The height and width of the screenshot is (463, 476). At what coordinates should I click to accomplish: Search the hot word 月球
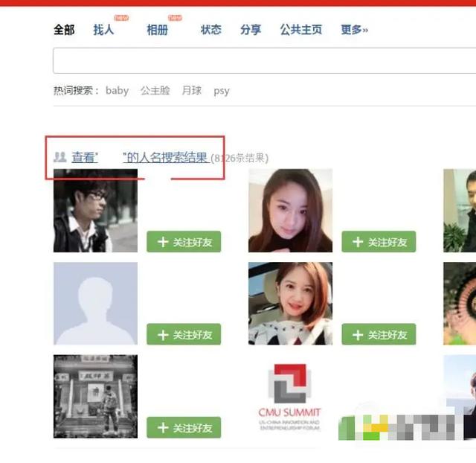192,91
